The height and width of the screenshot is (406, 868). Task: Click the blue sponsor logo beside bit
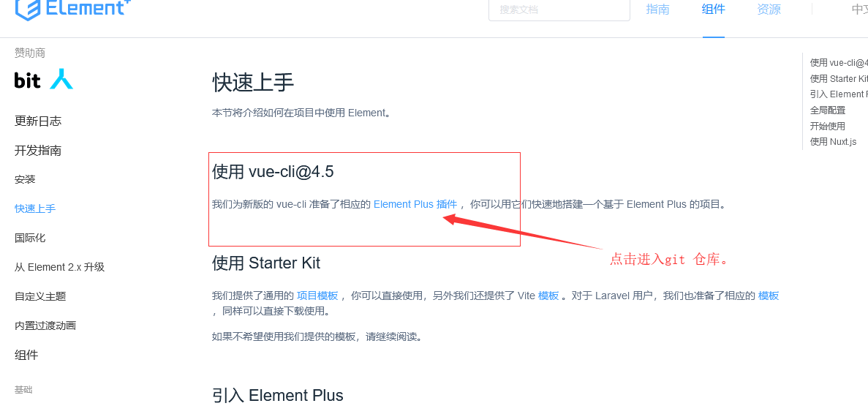tap(61, 79)
